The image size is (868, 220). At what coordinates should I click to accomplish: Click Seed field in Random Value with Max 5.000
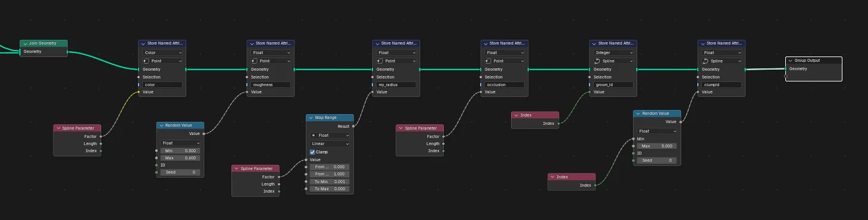tap(657, 161)
